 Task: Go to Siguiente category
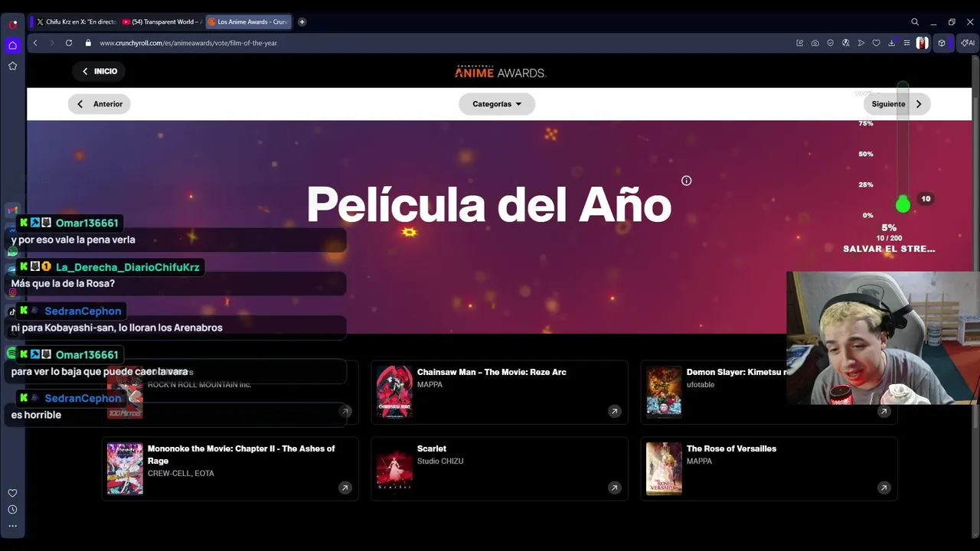[897, 104]
